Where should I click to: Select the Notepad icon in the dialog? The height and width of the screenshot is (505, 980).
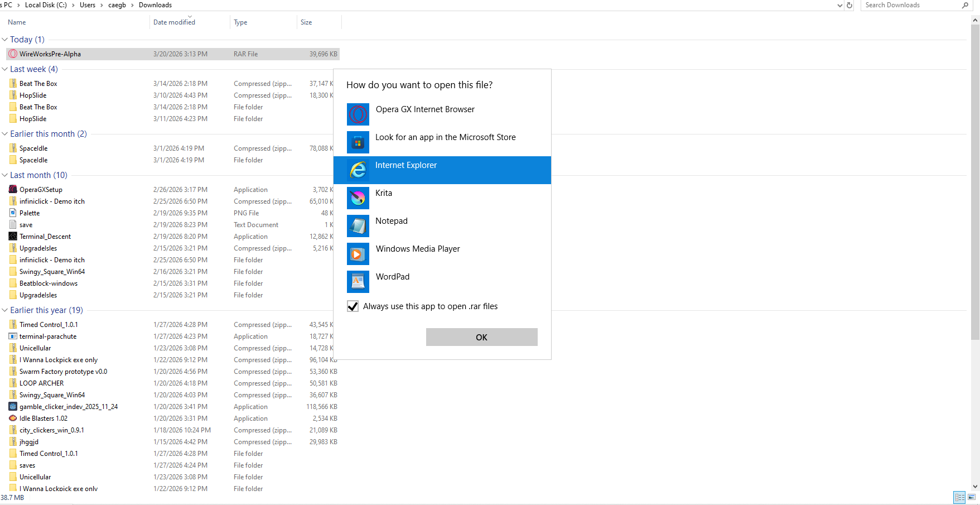pyautogui.click(x=358, y=226)
